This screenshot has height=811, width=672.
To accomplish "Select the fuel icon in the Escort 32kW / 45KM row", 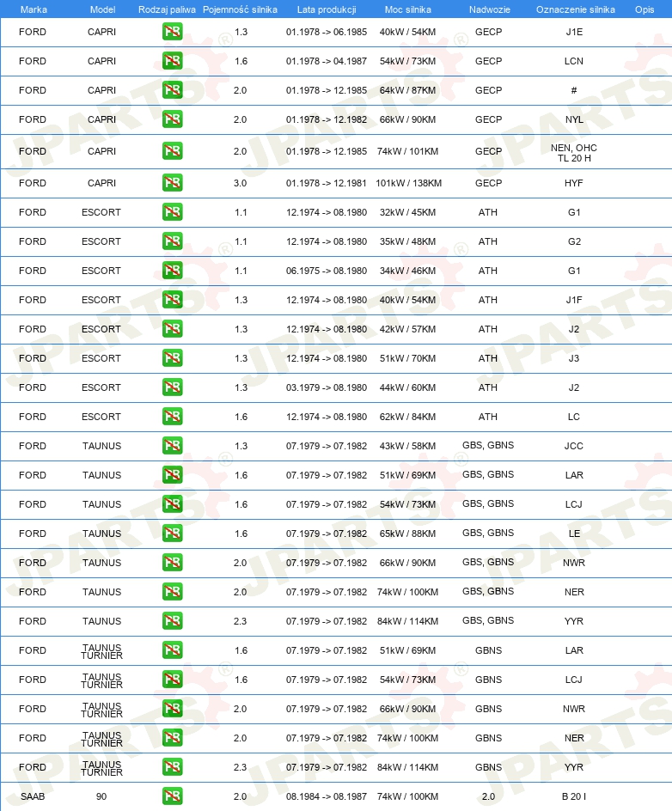I will click(x=172, y=212).
